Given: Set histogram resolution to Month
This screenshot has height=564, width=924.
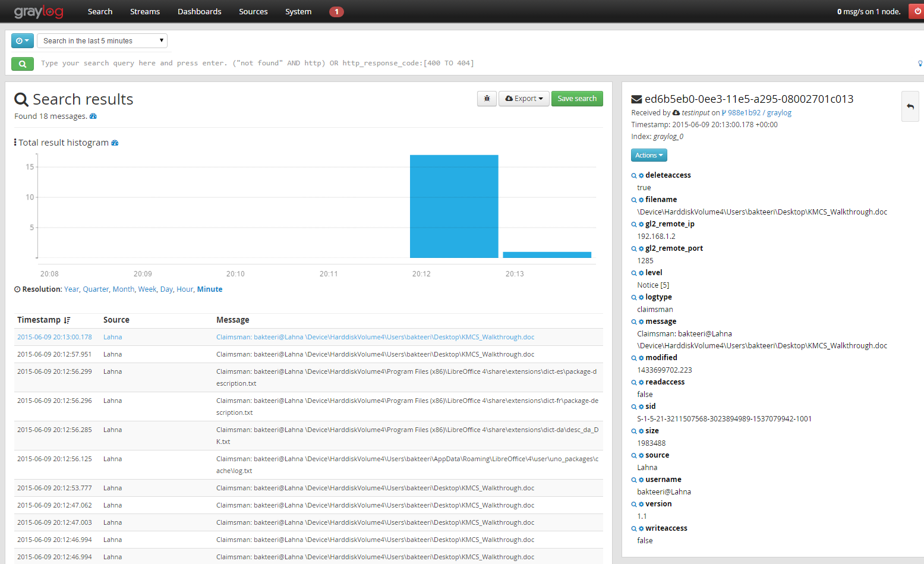Looking at the screenshot, I should pyautogui.click(x=124, y=289).
